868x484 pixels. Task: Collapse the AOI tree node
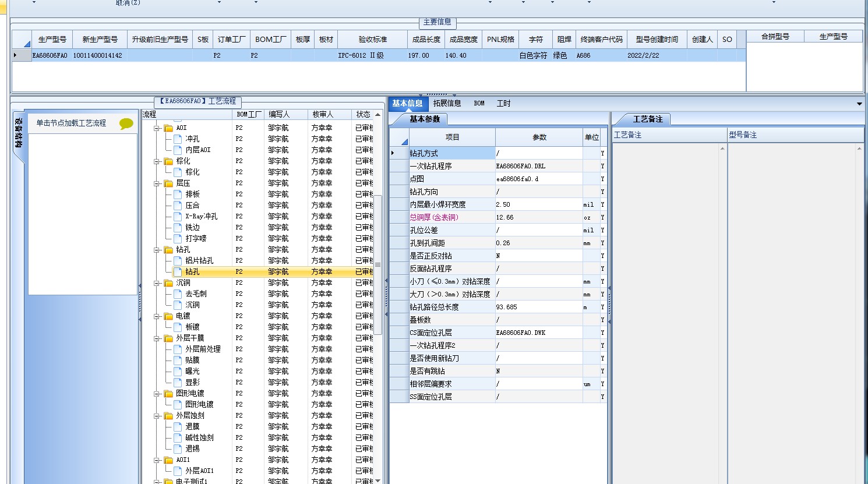click(x=157, y=128)
